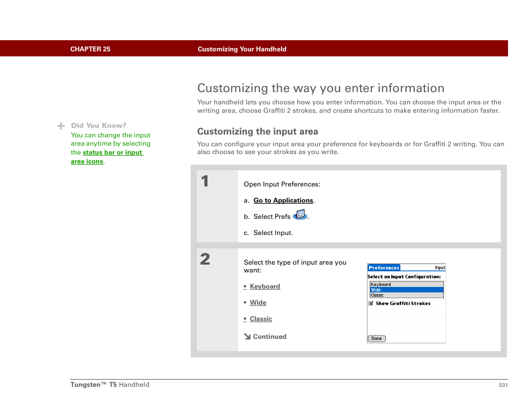Image resolution: width=532 pixels, height=412 pixels.
Task: Click the 'Customizing the way you enter information' heading
Action: click(321, 88)
